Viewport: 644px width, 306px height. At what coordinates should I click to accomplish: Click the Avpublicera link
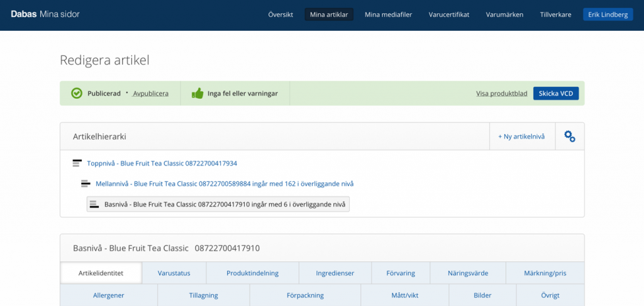tap(150, 93)
